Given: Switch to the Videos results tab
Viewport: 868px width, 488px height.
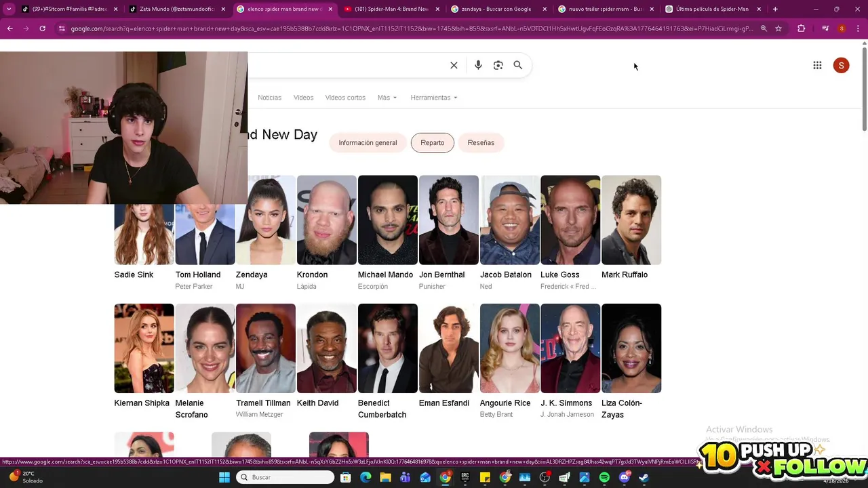Looking at the screenshot, I should coord(303,98).
